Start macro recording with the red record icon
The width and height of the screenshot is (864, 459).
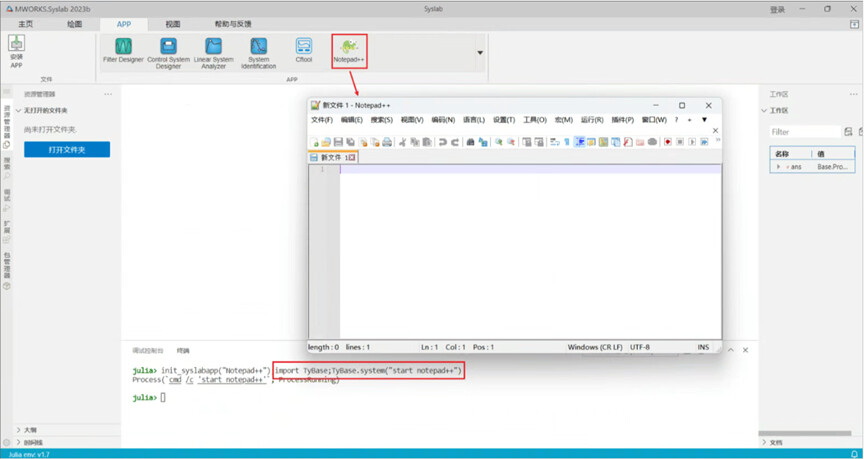coord(668,142)
